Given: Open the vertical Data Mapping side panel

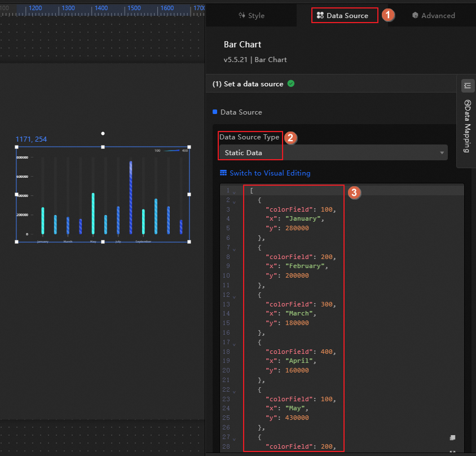Looking at the screenshot, I should (467, 126).
